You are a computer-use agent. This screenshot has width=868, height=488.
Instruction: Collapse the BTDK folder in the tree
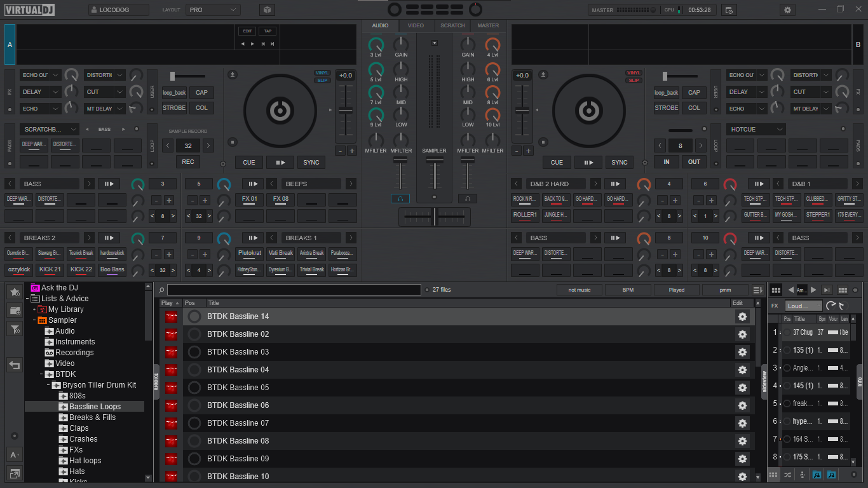43,374
